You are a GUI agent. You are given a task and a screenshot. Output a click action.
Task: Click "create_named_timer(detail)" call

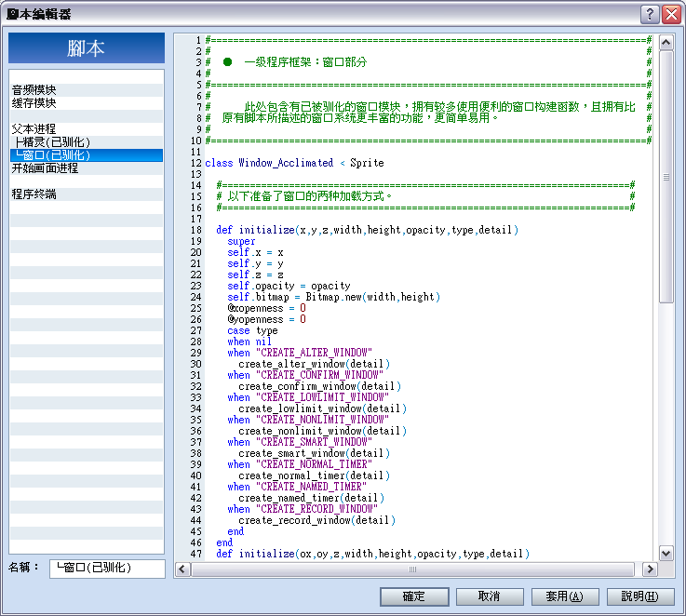pyautogui.click(x=312, y=498)
